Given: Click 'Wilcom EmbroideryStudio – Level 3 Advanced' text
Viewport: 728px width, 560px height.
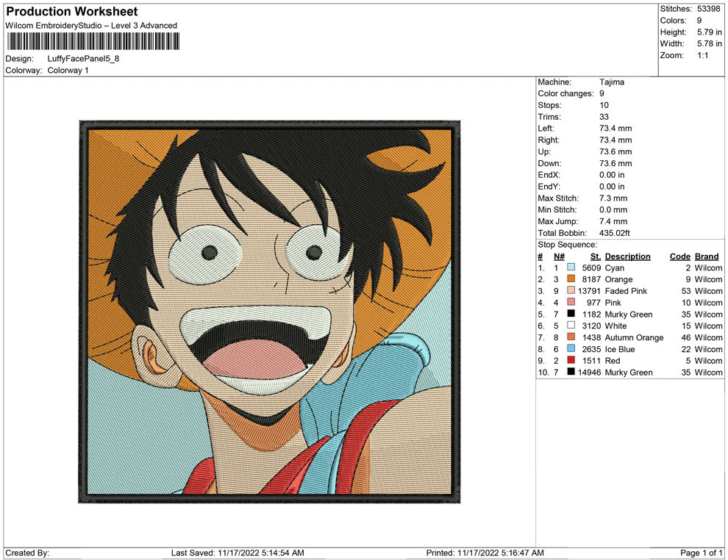Looking at the screenshot, I should tap(91, 26).
